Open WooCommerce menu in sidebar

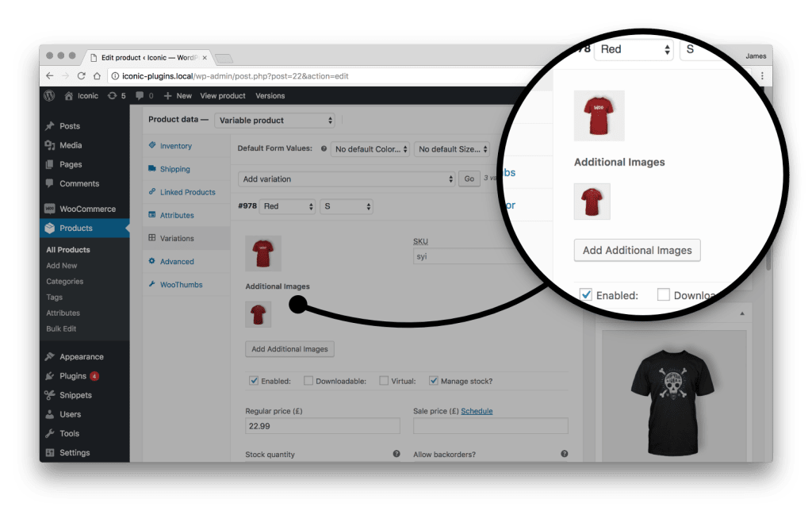pyautogui.click(x=87, y=209)
